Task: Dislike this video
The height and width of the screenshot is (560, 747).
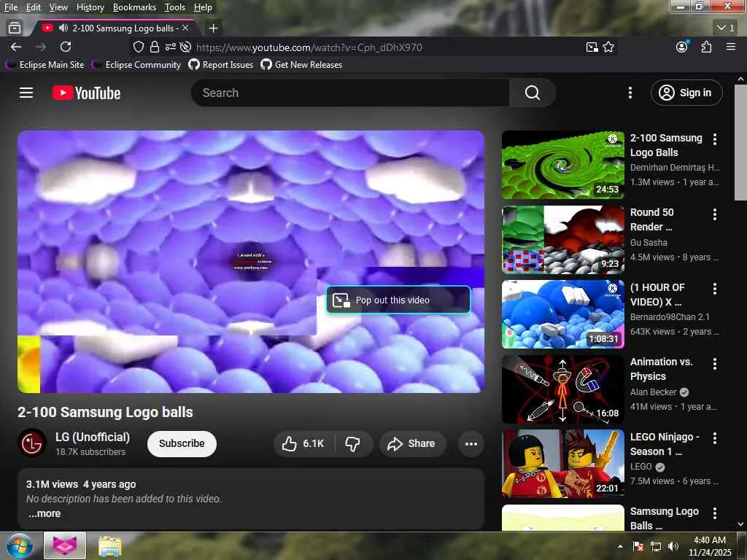Action: point(353,444)
